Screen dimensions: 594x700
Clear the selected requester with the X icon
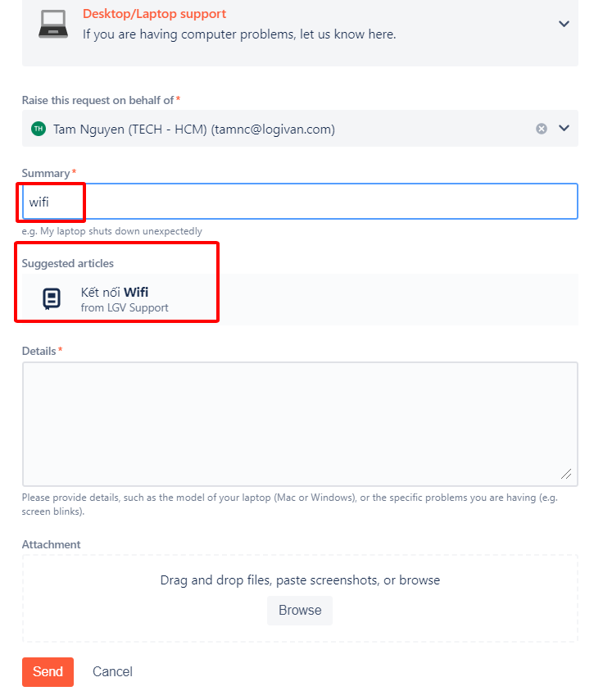click(x=542, y=129)
